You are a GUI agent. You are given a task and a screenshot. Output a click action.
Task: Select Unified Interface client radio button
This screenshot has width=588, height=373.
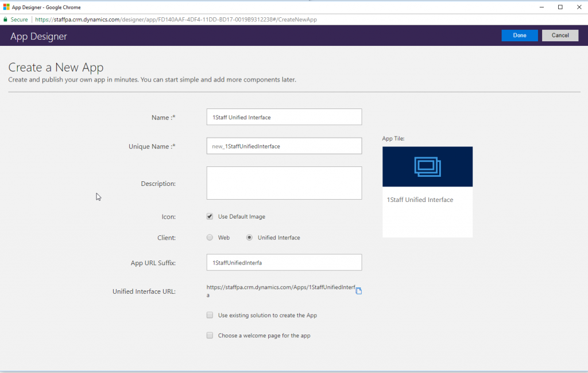click(249, 238)
